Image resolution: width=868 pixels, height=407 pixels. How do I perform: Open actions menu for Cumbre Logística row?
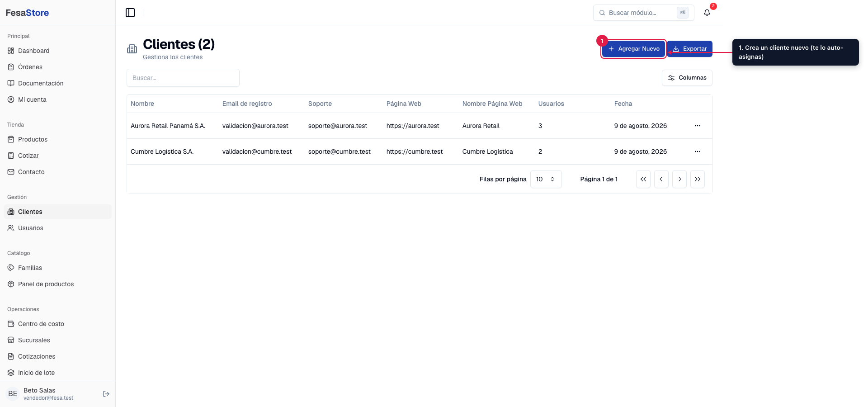point(698,151)
